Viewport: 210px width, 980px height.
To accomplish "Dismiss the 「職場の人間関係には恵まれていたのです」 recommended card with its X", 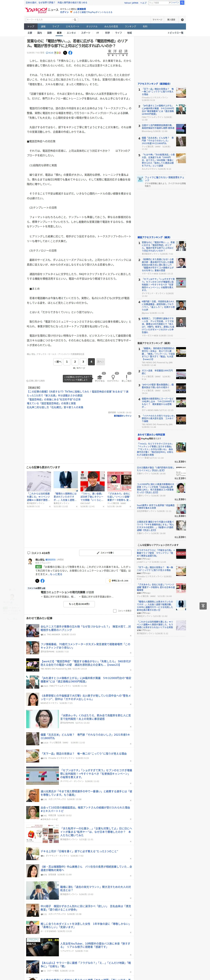I will (77, 507).
